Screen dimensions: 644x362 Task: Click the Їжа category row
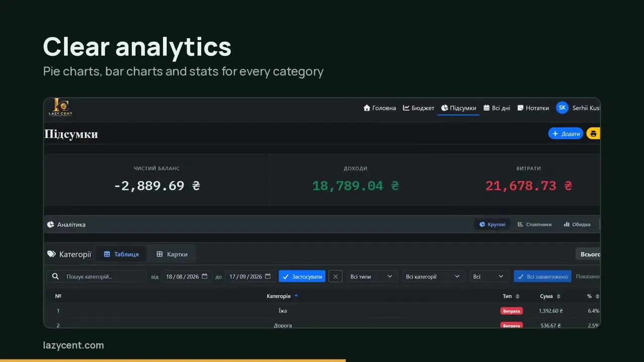322,311
